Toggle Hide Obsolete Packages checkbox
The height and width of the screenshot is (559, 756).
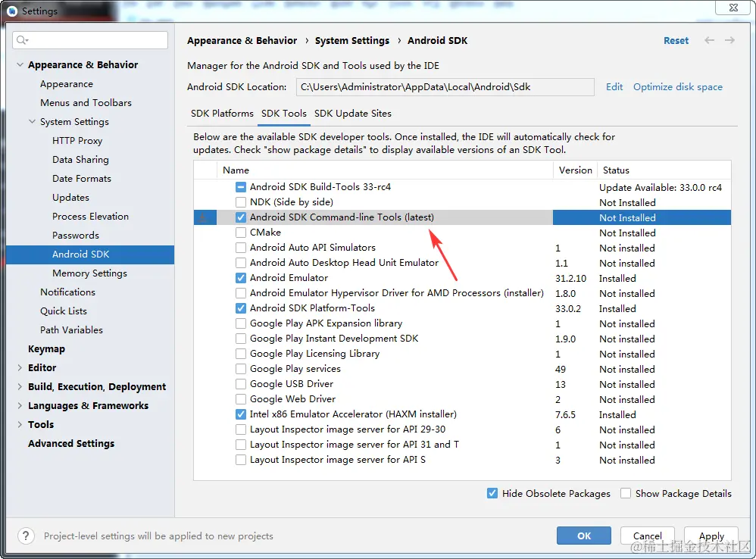coord(492,493)
